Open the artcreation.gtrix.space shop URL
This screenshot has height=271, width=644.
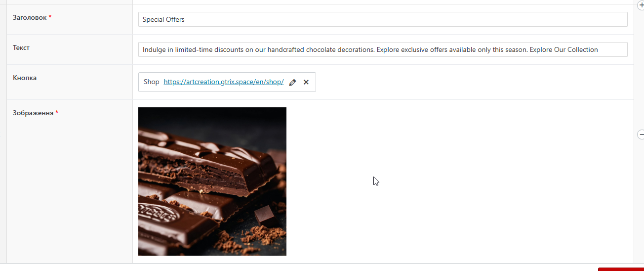(x=224, y=82)
